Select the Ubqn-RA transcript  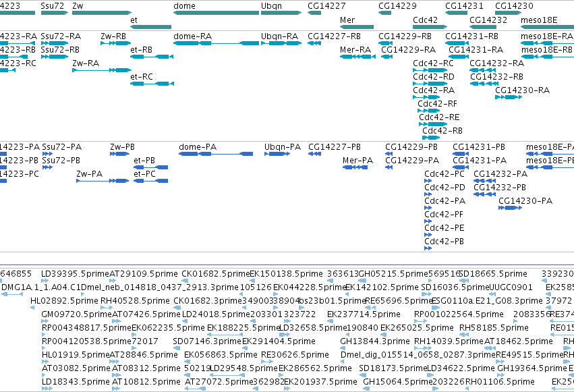[281, 43]
